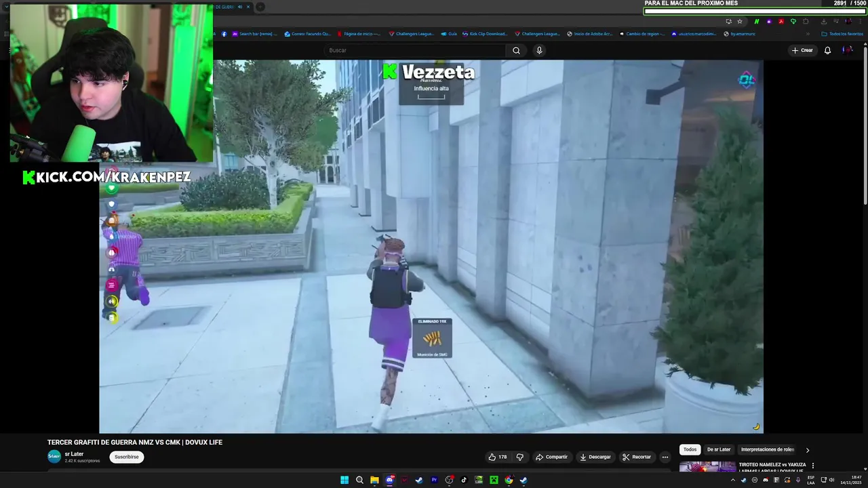Click the Descargar download button

[x=595, y=457]
